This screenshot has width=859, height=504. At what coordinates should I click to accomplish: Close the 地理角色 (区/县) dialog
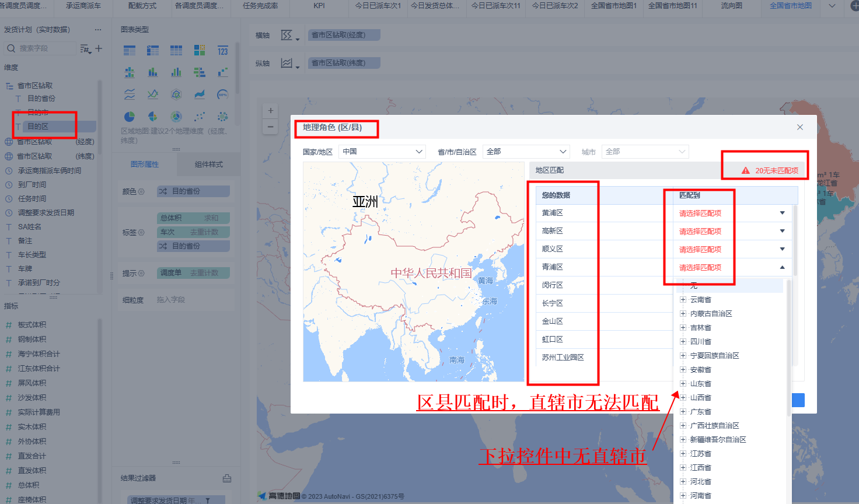pyautogui.click(x=800, y=127)
